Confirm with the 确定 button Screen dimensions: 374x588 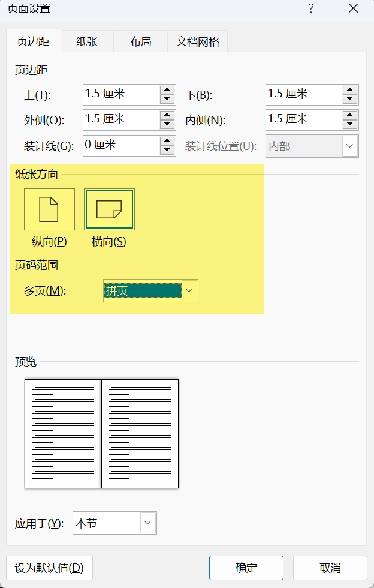pos(246,568)
